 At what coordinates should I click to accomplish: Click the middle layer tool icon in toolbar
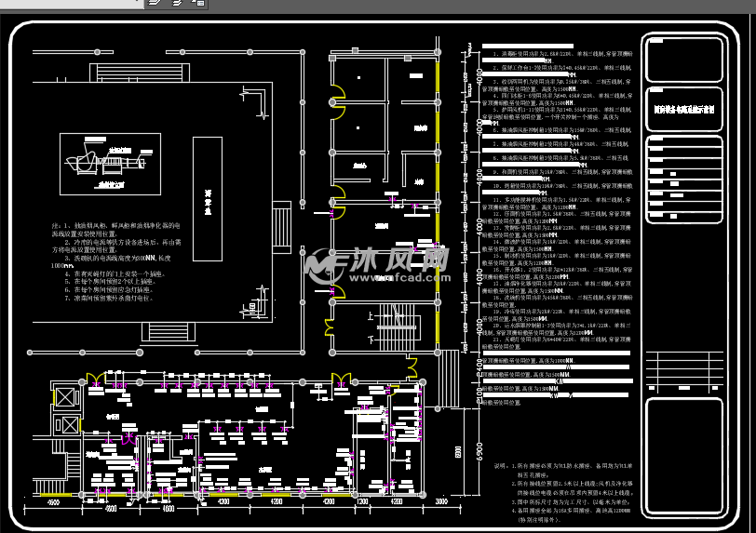[x=177, y=4]
